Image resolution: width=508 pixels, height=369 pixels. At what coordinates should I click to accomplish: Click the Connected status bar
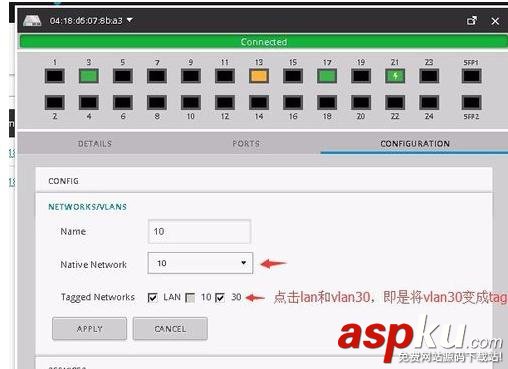tap(264, 42)
